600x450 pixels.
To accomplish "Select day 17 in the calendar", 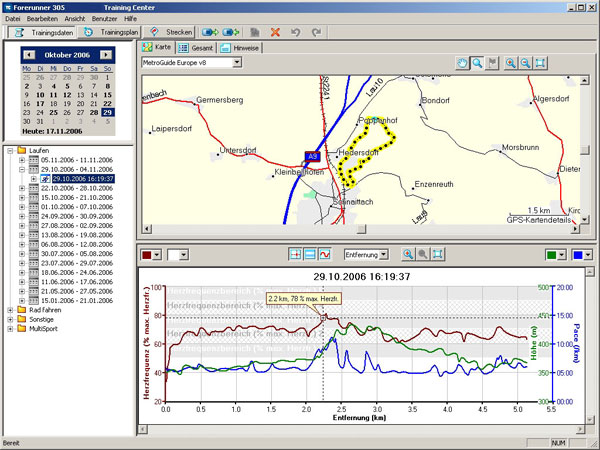I will point(40,104).
